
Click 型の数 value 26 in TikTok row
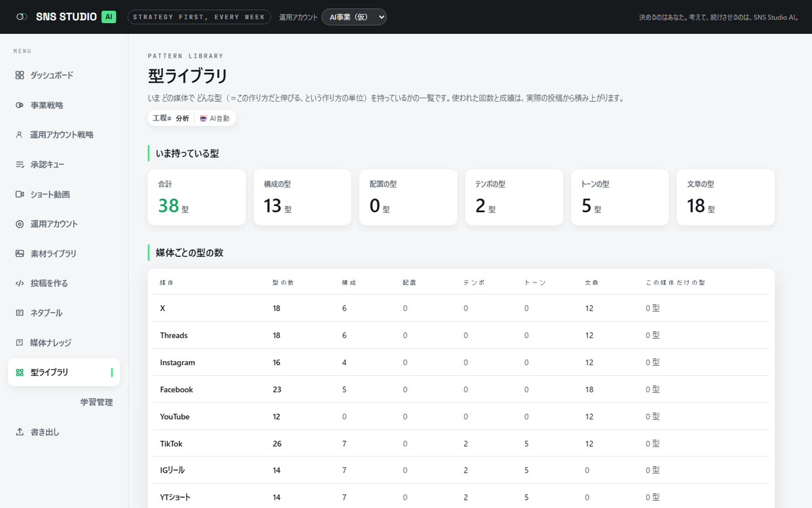coord(277,444)
